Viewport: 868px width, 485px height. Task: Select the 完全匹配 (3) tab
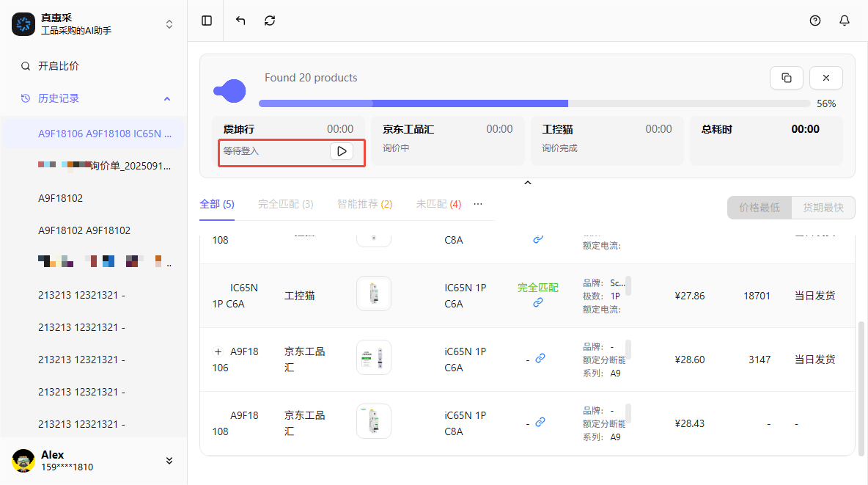coord(285,204)
